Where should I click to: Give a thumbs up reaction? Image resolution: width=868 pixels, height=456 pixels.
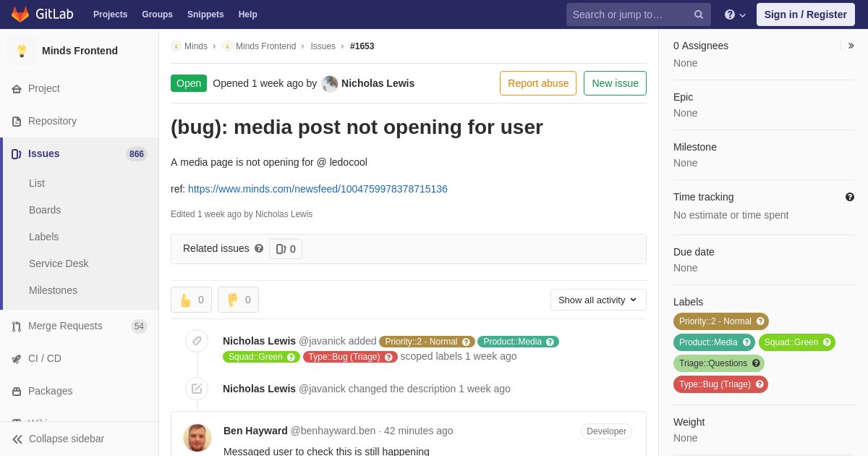pos(191,300)
